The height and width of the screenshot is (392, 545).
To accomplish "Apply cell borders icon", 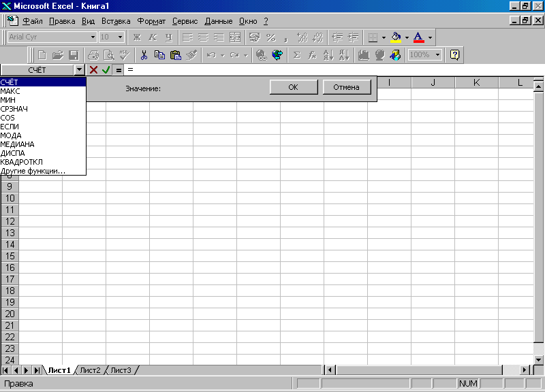I will (373, 37).
